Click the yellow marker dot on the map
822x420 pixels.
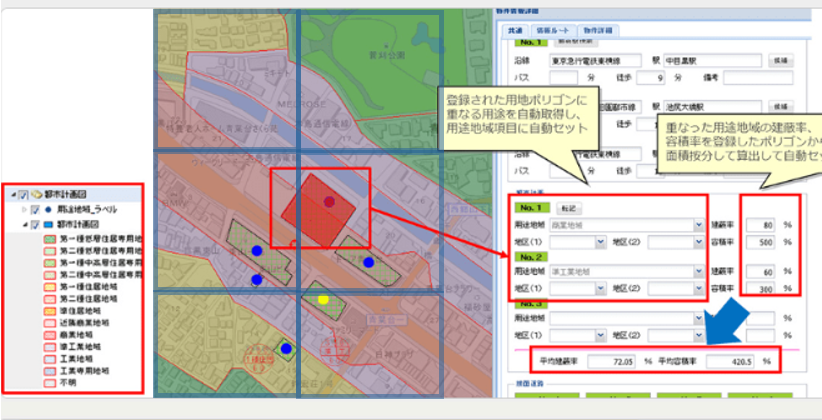click(322, 299)
